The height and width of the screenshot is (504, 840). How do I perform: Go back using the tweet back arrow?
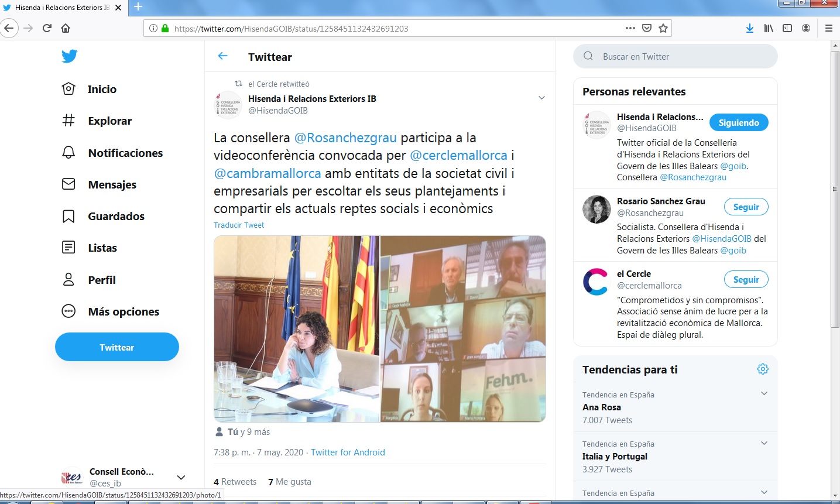click(x=222, y=56)
